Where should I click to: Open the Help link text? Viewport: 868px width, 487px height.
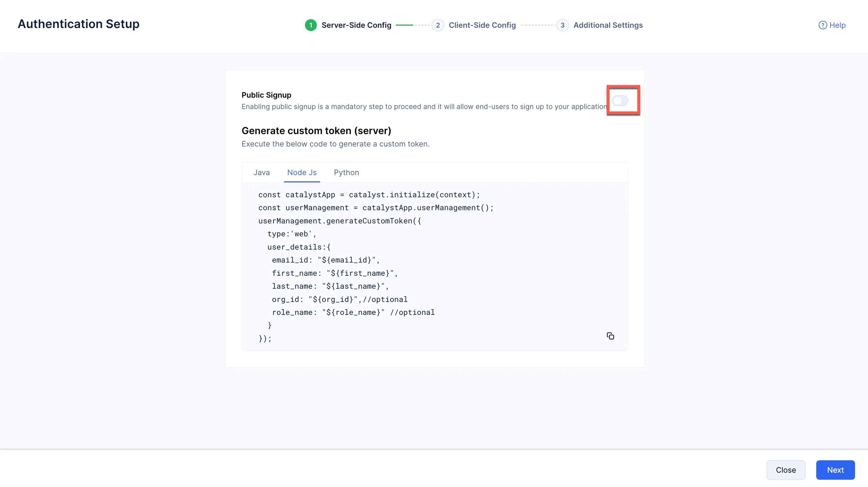(837, 25)
